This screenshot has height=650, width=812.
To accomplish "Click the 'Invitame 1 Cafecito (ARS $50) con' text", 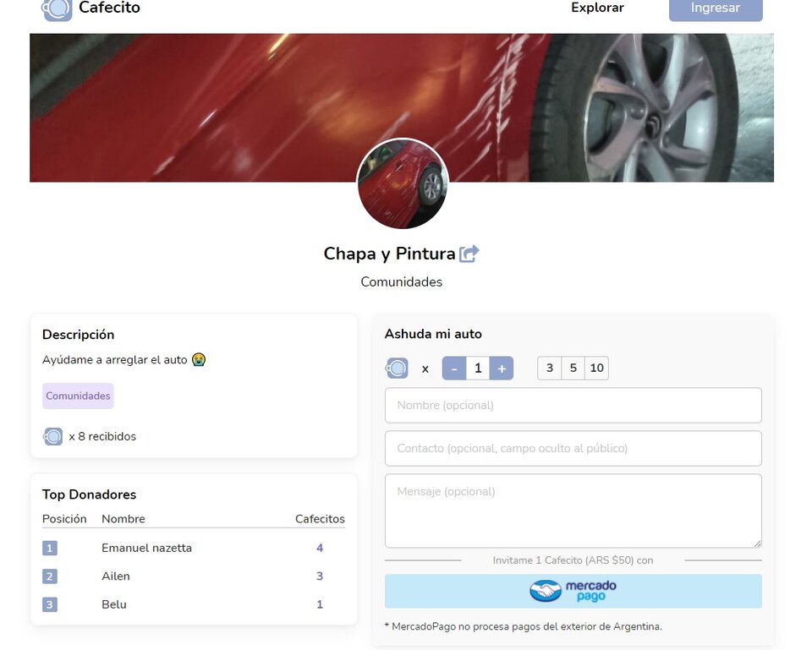I will (573, 560).
